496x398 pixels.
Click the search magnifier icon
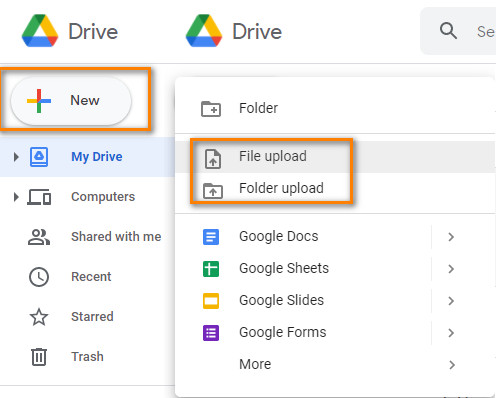tap(448, 31)
